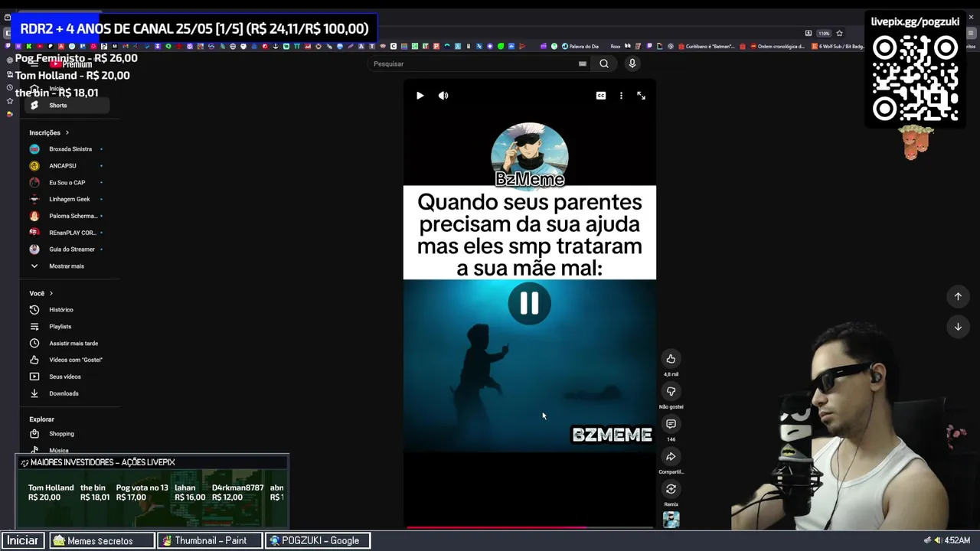Open the Palavra do Dia bookmark
Image resolution: width=980 pixels, height=551 pixels.
click(580, 47)
